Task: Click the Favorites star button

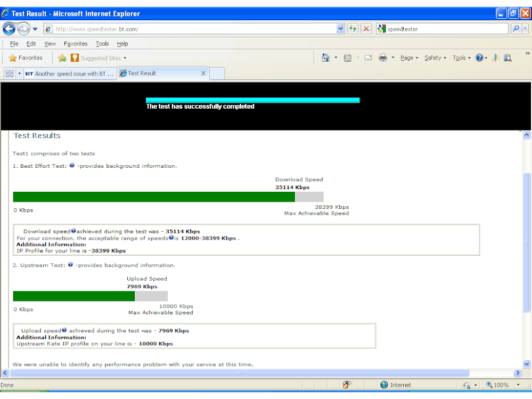Action: [26, 58]
